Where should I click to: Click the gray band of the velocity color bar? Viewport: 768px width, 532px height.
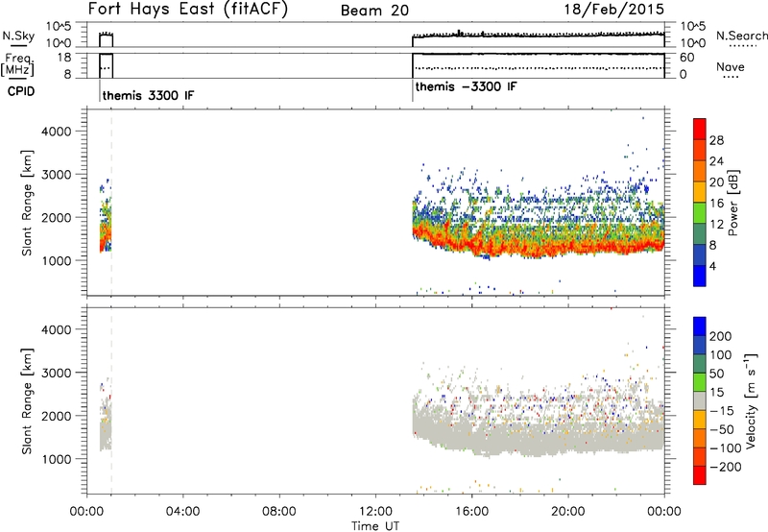pos(700,400)
